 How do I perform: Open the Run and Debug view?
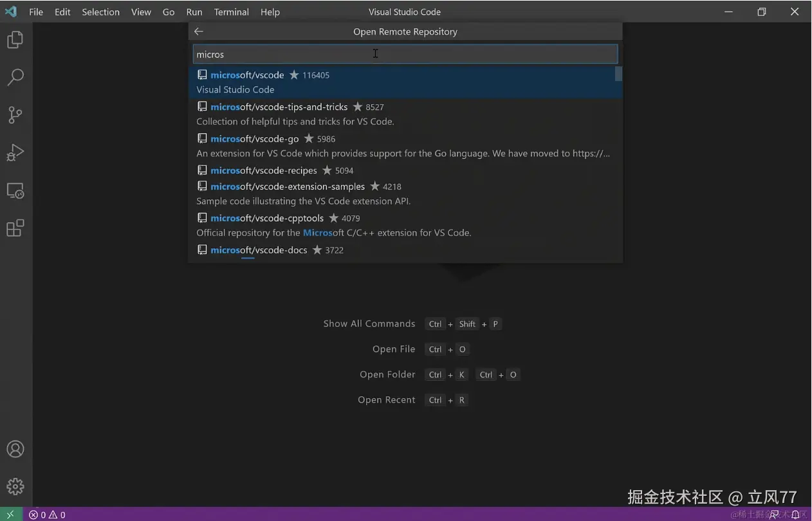coord(15,152)
